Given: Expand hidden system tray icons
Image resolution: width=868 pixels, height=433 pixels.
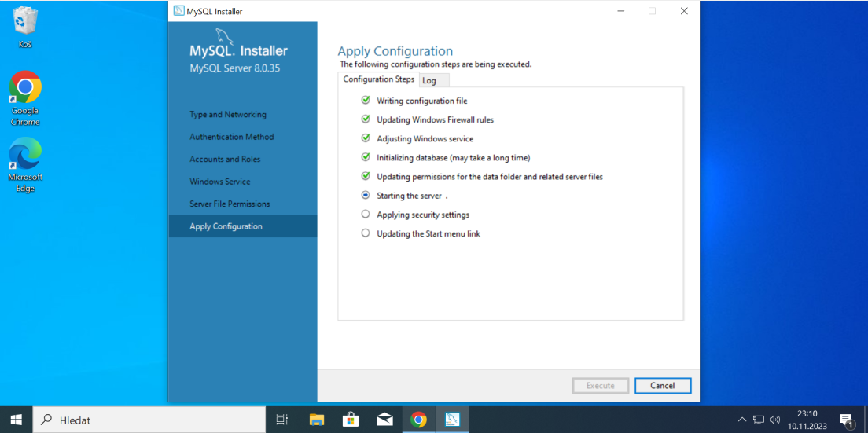Looking at the screenshot, I should tap(741, 420).
